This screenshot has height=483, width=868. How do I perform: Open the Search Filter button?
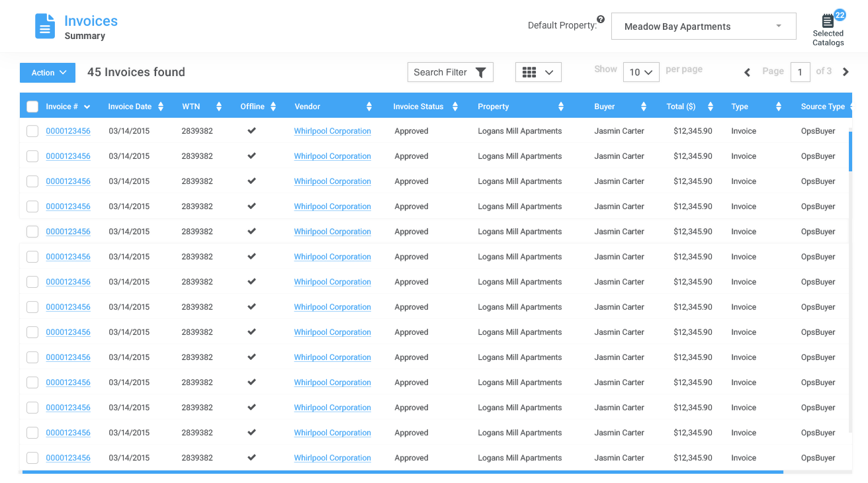click(x=451, y=72)
